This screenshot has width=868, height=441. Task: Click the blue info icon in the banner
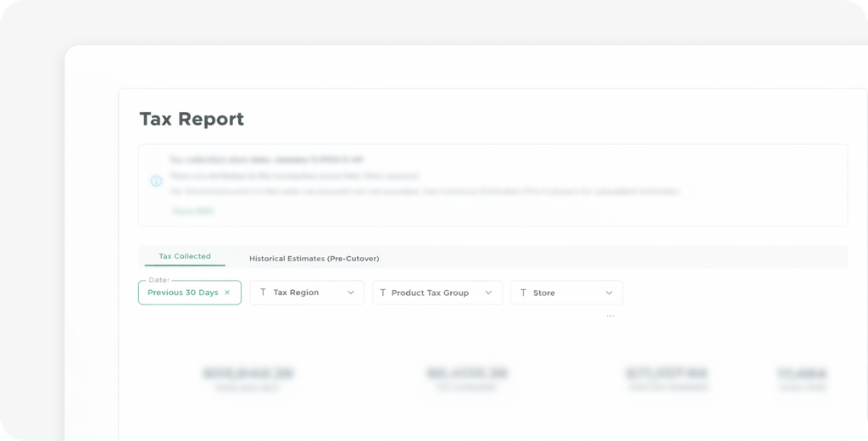click(x=156, y=181)
